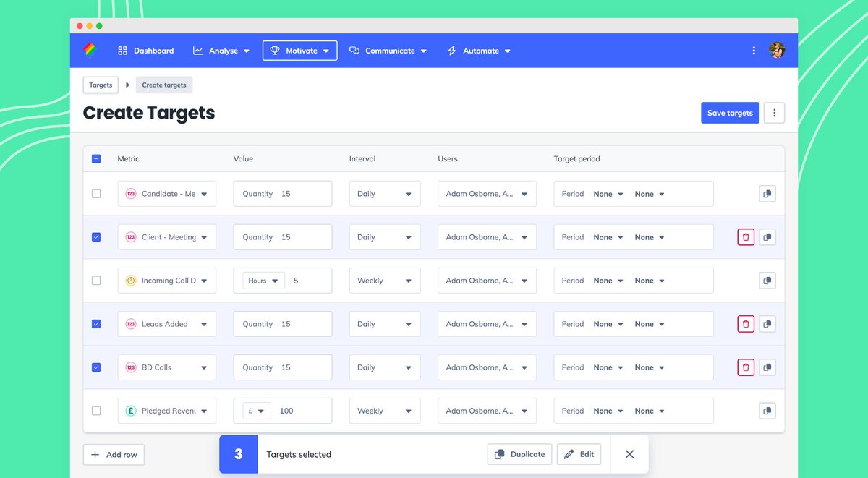Open the Hours unit dropdown

[x=263, y=281]
